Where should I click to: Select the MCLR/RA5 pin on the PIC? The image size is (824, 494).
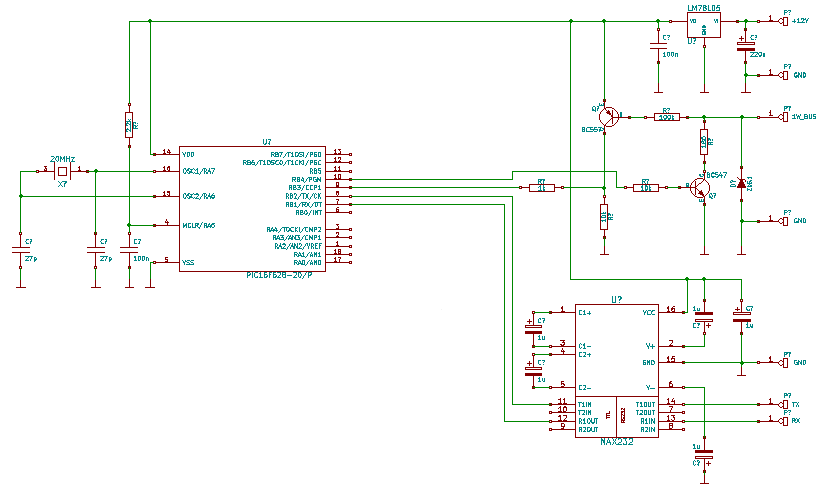click(x=198, y=225)
